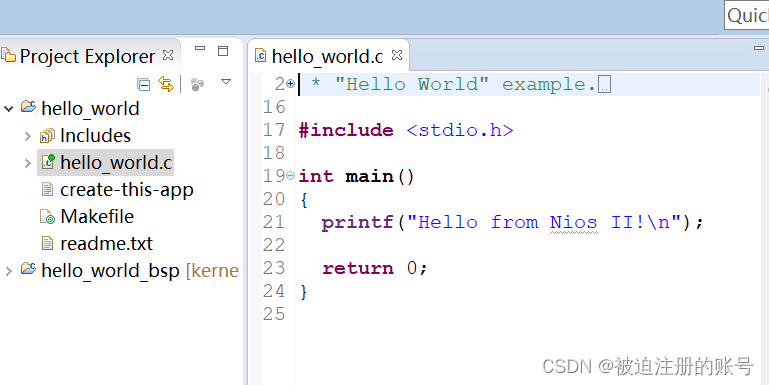This screenshot has width=769, height=385.
Task: Collapse the main function fold at line 19
Action: tap(290, 176)
